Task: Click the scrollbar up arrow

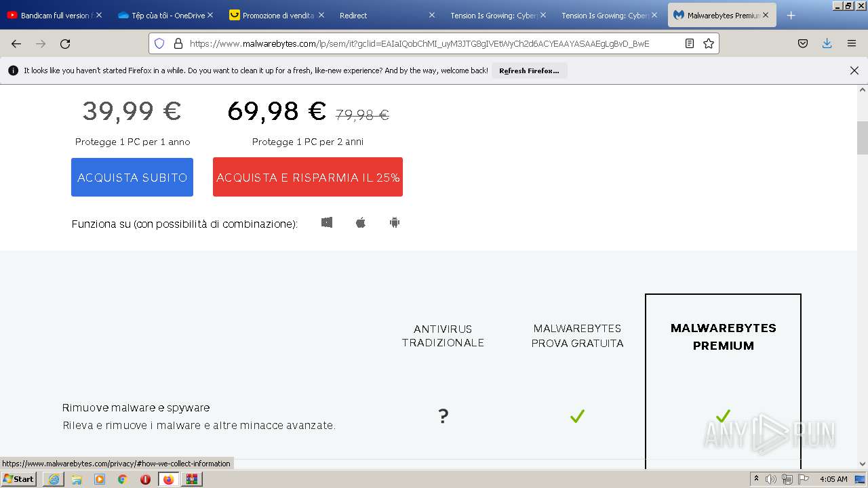Action: 863,89
